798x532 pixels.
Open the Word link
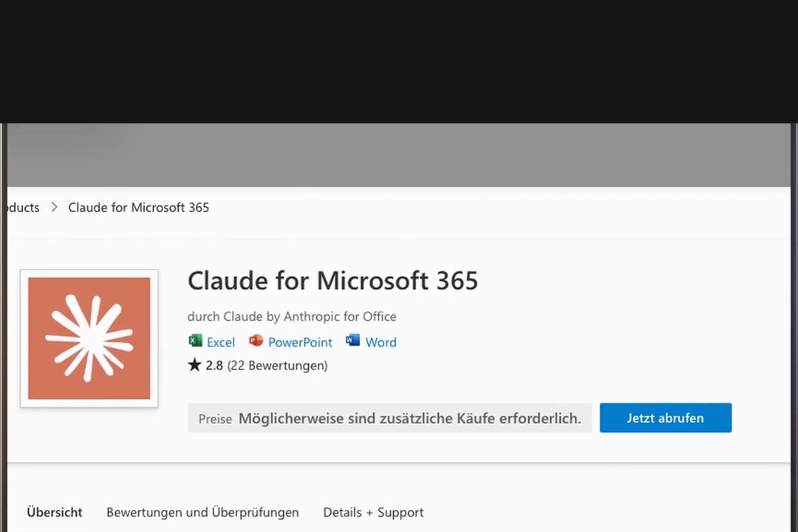click(381, 342)
